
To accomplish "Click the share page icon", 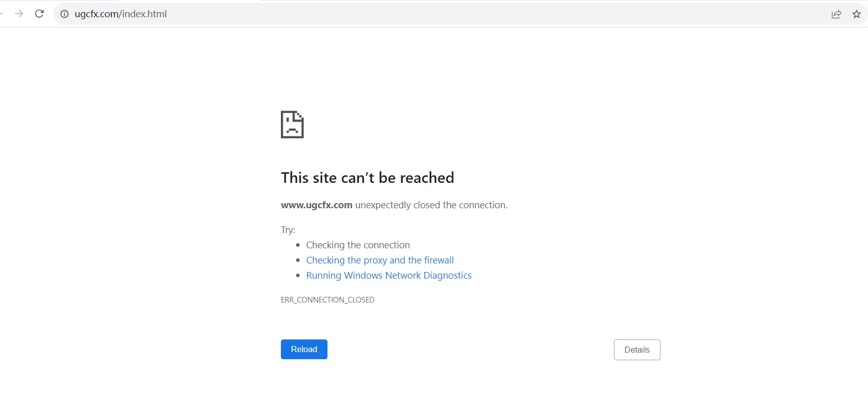I will (836, 14).
